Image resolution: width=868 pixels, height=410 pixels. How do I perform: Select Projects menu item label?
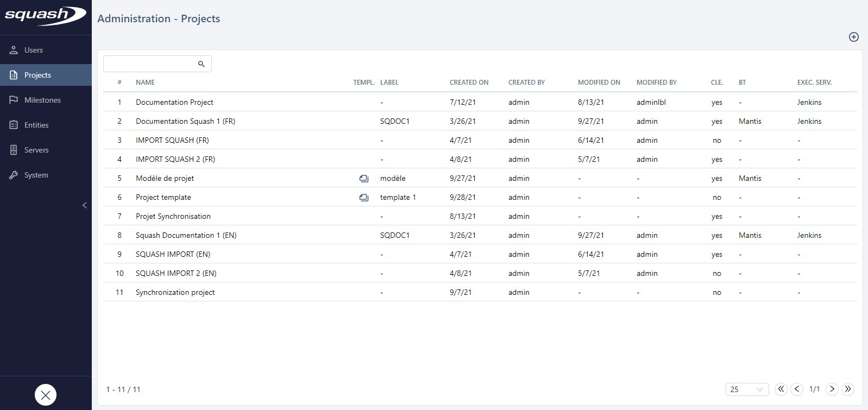point(37,75)
